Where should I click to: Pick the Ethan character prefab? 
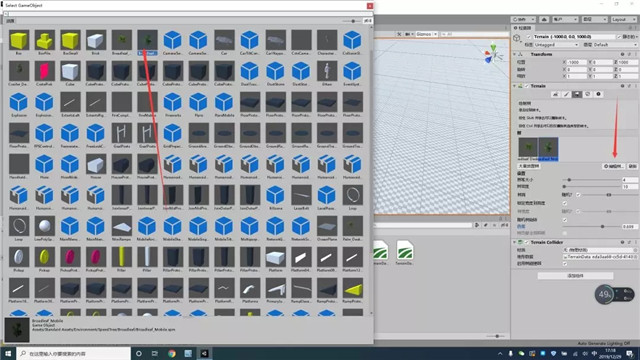(327, 71)
